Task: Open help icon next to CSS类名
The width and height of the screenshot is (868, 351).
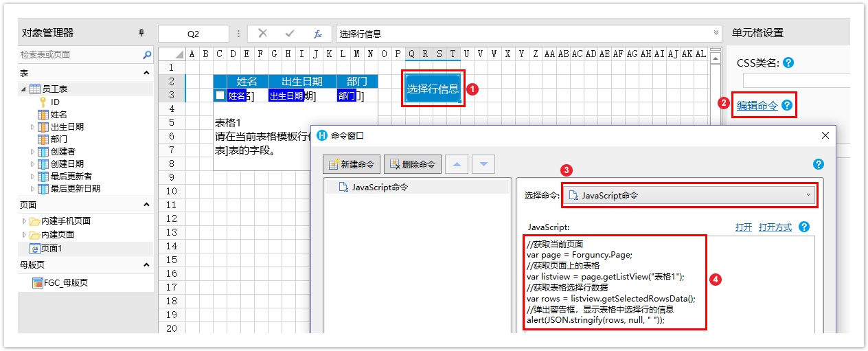Action: pyautogui.click(x=788, y=63)
